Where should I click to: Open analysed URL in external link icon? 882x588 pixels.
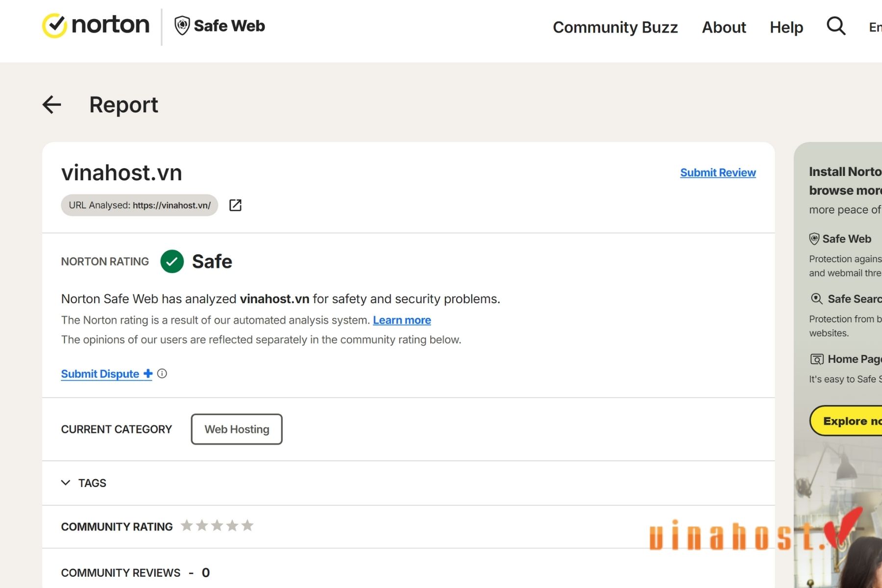coord(235,205)
